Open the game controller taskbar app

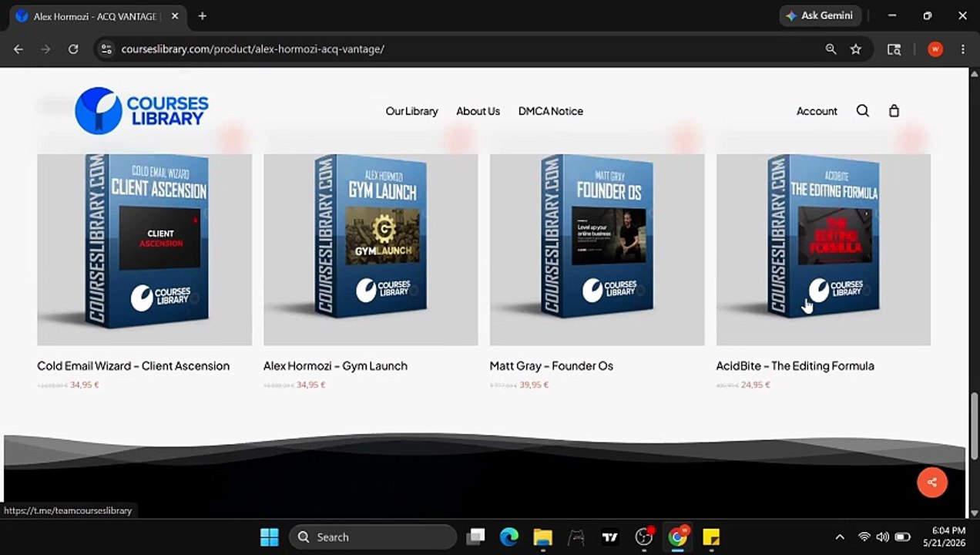point(576,537)
